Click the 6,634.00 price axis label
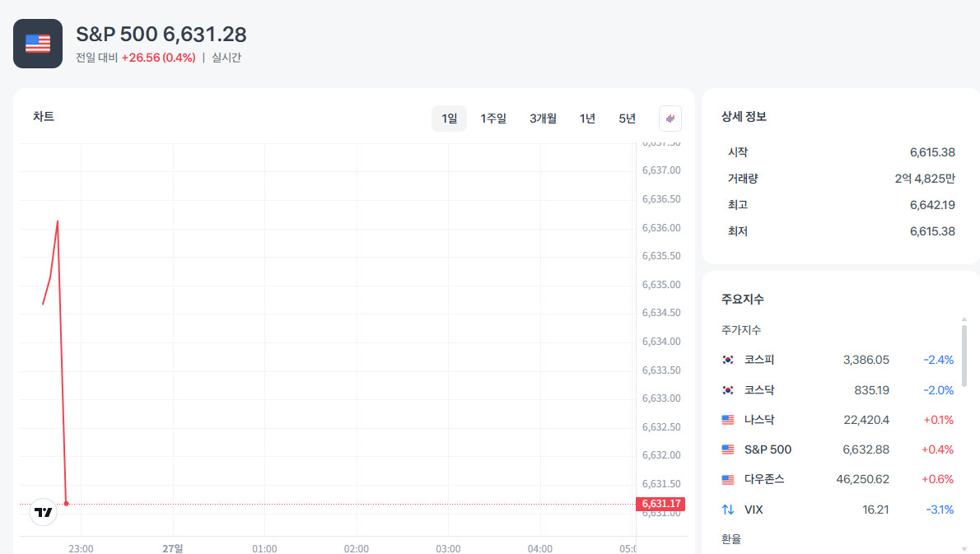980x554 pixels. [x=661, y=342]
